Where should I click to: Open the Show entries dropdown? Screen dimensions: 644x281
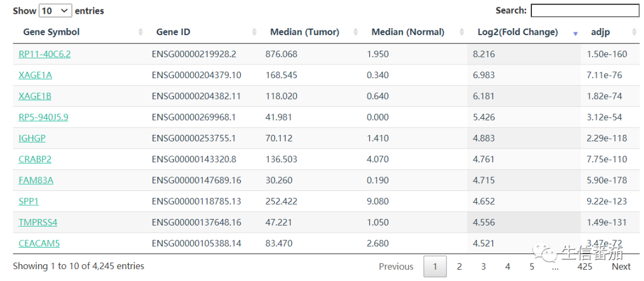tap(55, 11)
